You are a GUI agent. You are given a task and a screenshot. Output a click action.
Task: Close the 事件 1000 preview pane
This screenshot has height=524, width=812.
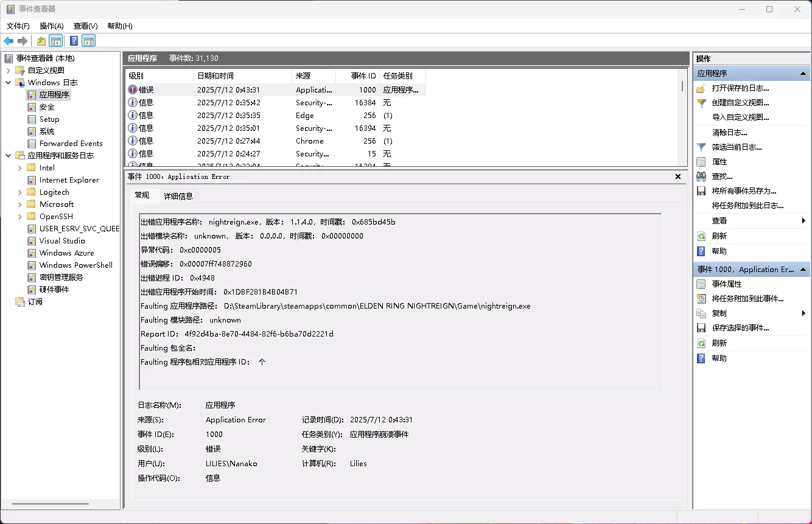[678, 176]
